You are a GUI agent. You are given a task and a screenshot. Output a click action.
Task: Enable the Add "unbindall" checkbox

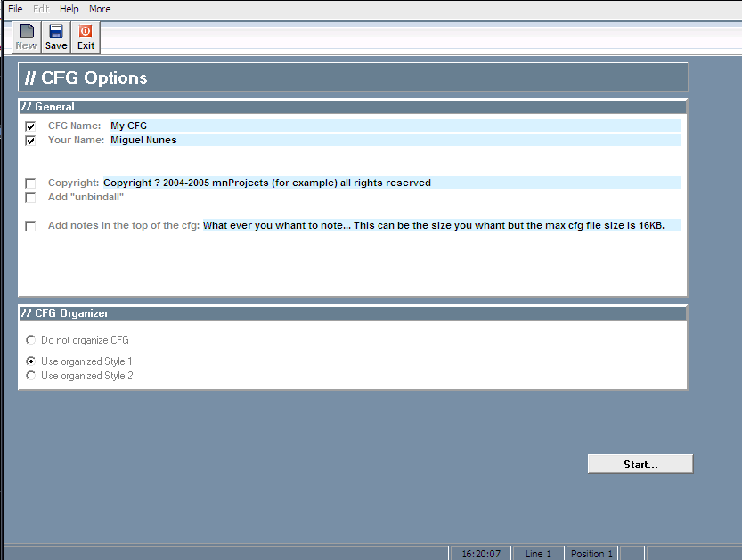[x=30, y=198]
